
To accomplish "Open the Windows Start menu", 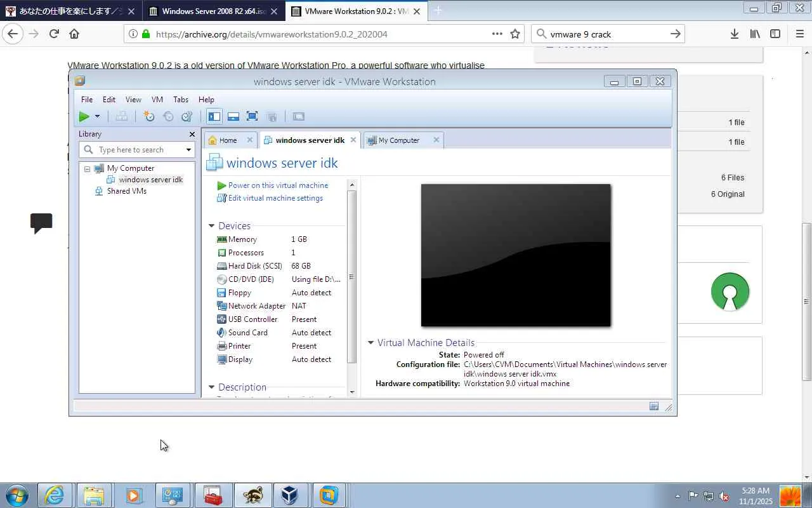I will (x=17, y=495).
